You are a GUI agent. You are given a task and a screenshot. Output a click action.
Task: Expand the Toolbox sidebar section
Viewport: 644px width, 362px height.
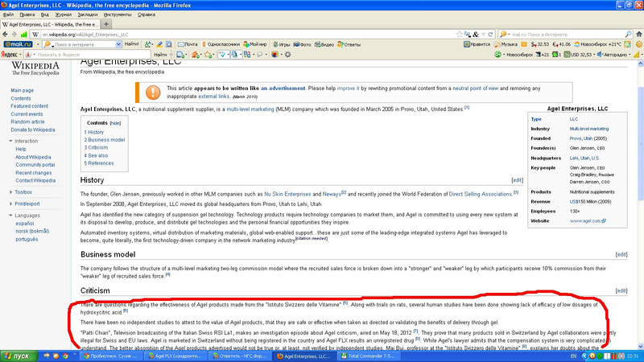click(11, 192)
